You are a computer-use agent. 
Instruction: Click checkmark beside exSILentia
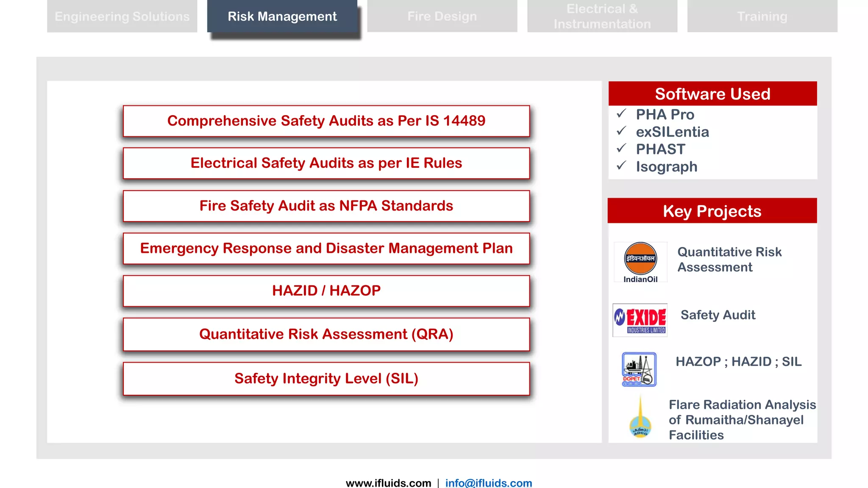(621, 131)
